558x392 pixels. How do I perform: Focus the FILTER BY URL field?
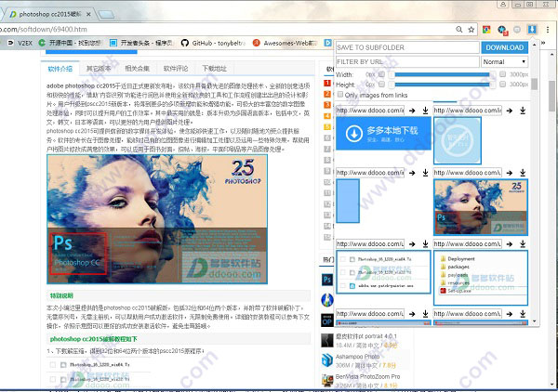click(x=407, y=61)
